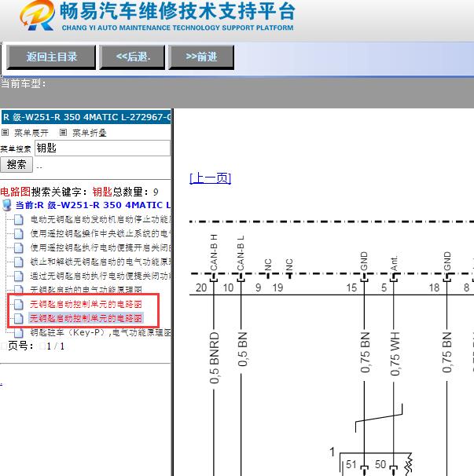Open 无钥匙启动的电气功能原理图 entry

coord(86,289)
